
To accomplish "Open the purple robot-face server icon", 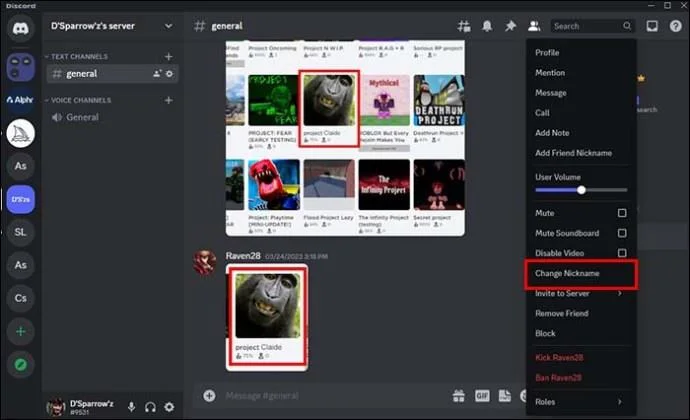I will click(x=20, y=67).
